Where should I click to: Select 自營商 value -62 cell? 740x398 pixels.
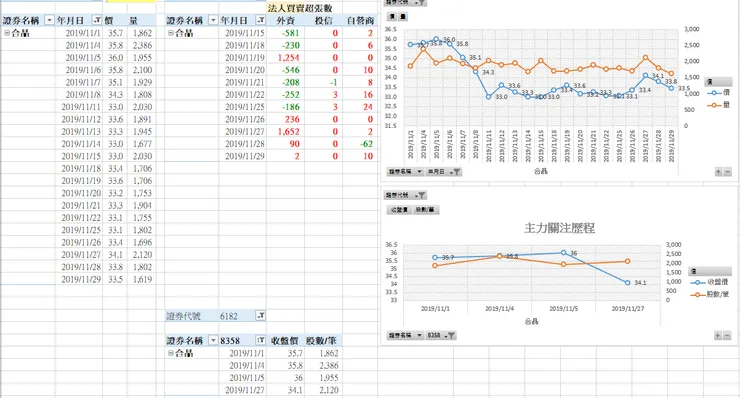coord(360,144)
